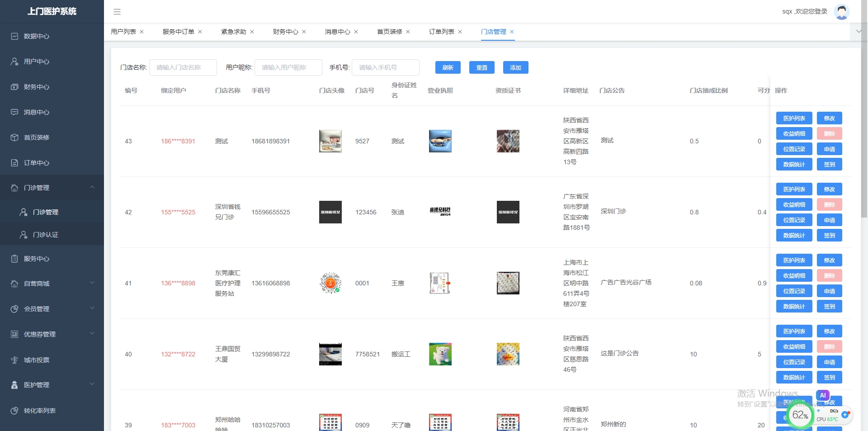This screenshot has width=868, height=431.
Task: Click the 财务中心 sidebar icon
Action: pos(14,87)
